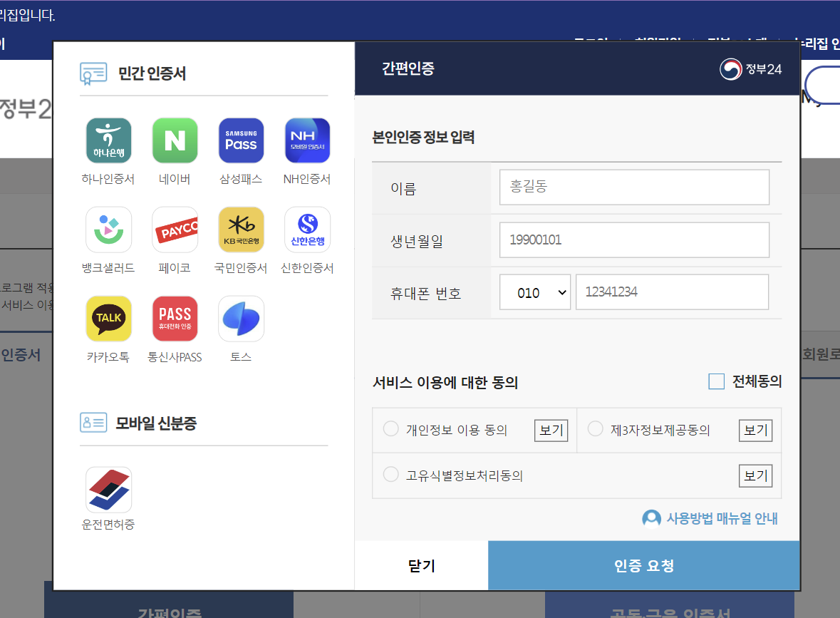Select the 운전면허증 mobile ID icon
840x618 pixels.
pyautogui.click(x=109, y=490)
